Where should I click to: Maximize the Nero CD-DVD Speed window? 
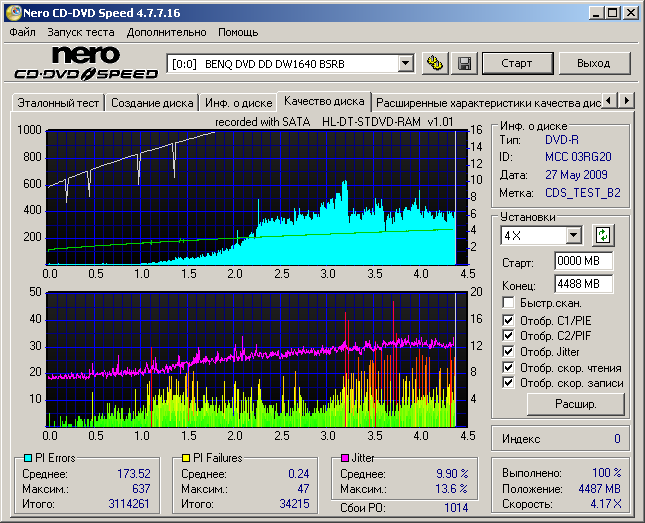(613, 13)
